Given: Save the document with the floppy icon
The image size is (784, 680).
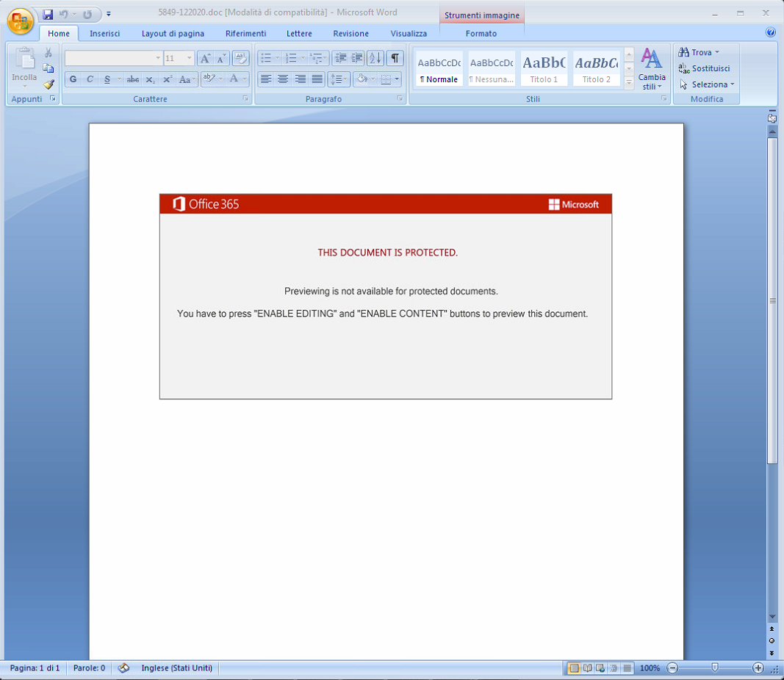Looking at the screenshot, I should [x=48, y=15].
